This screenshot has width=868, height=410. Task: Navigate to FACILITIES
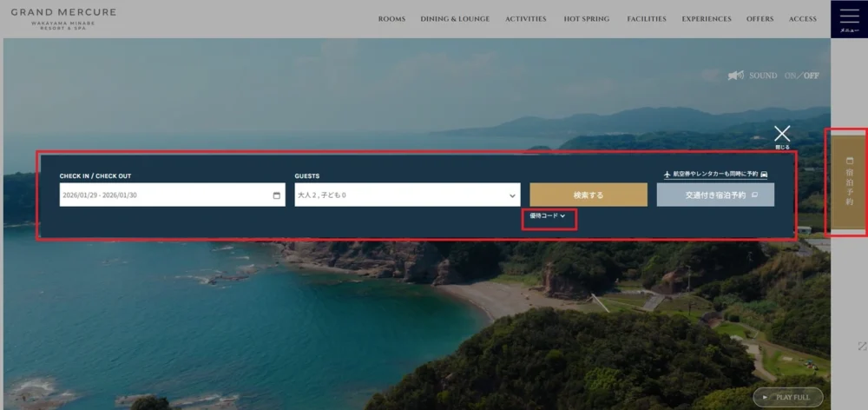pyautogui.click(x=647, y=19)
